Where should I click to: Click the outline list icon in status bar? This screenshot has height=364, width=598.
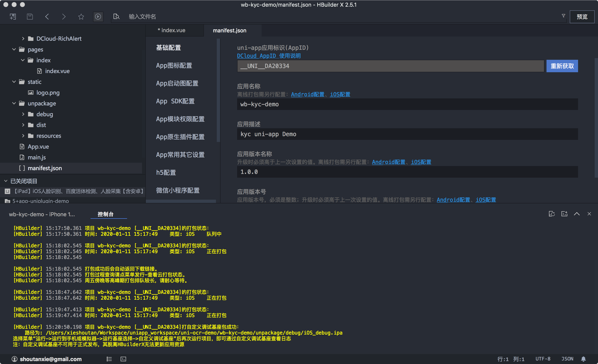(109, 359)
